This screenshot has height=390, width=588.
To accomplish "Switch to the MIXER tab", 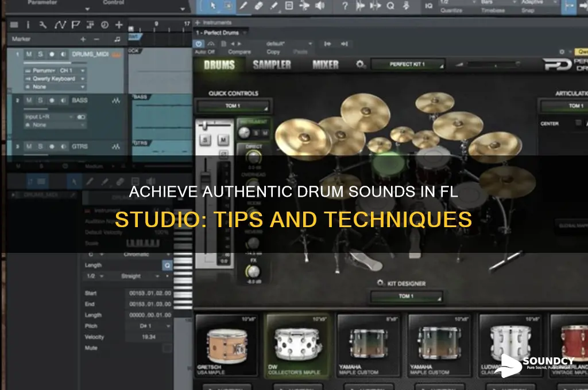I will point(326,65).
